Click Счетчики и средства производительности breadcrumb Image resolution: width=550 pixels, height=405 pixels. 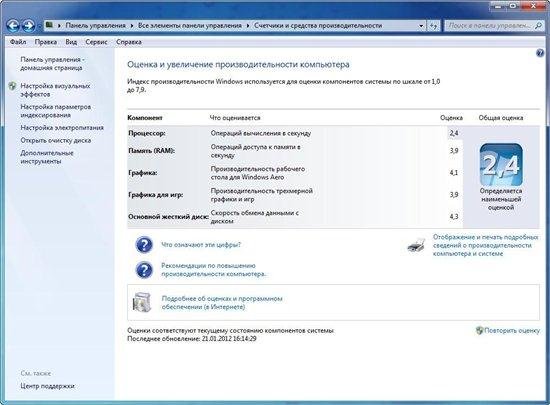[318, 26]
